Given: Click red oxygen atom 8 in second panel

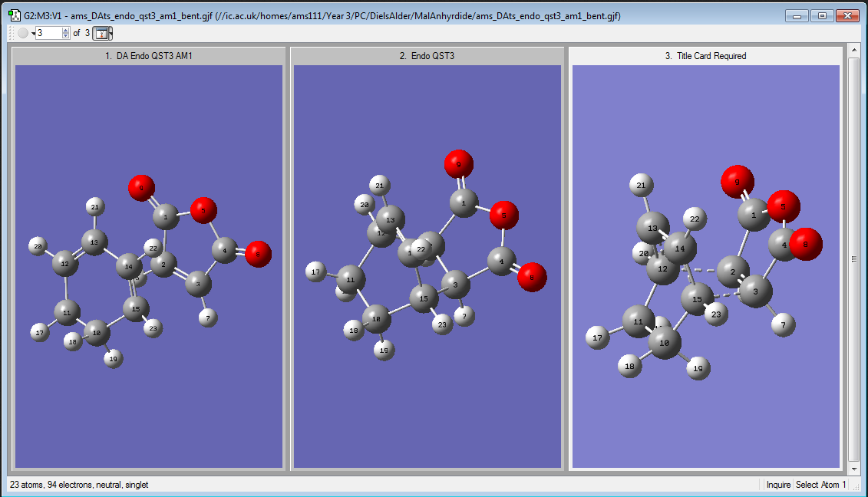Looking at the screenshot, I should [x=532, y=278].
